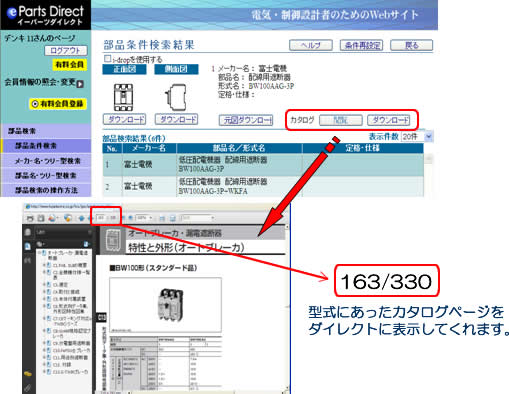Click the Parts Direct logo
The height and width of the screenshot is (394, 509).
(45, 15)
